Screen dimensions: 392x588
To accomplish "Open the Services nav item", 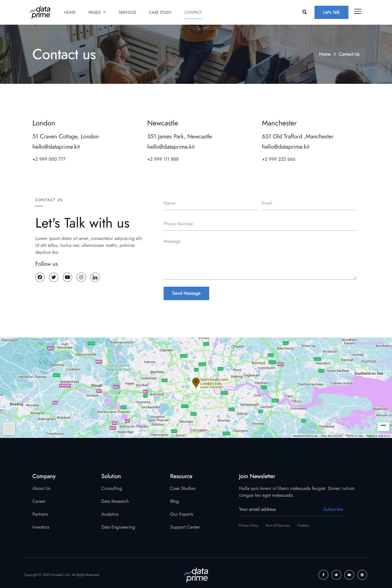I will point(127,12).
